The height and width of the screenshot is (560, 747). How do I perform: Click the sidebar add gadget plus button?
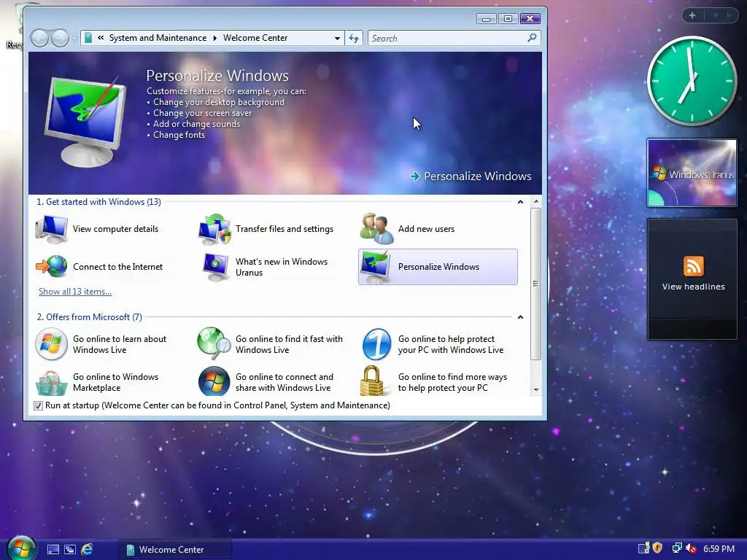click(x=692, y=16)
